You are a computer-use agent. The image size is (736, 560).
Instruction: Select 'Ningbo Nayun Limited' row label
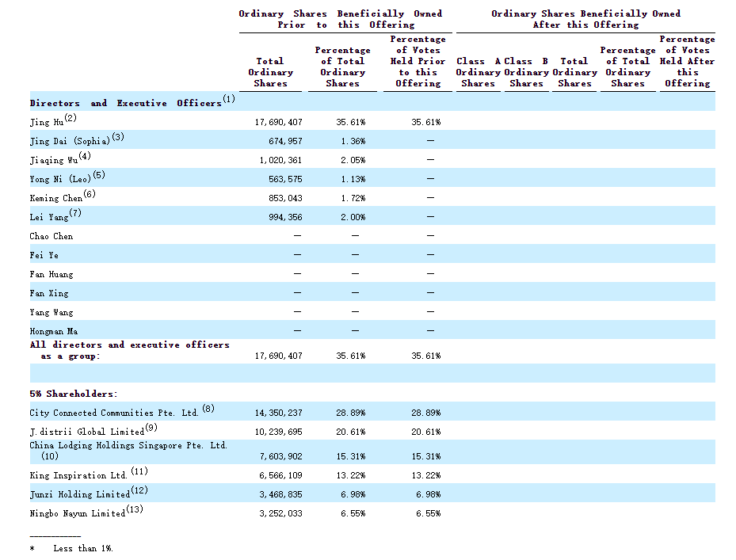click(78, 513)
